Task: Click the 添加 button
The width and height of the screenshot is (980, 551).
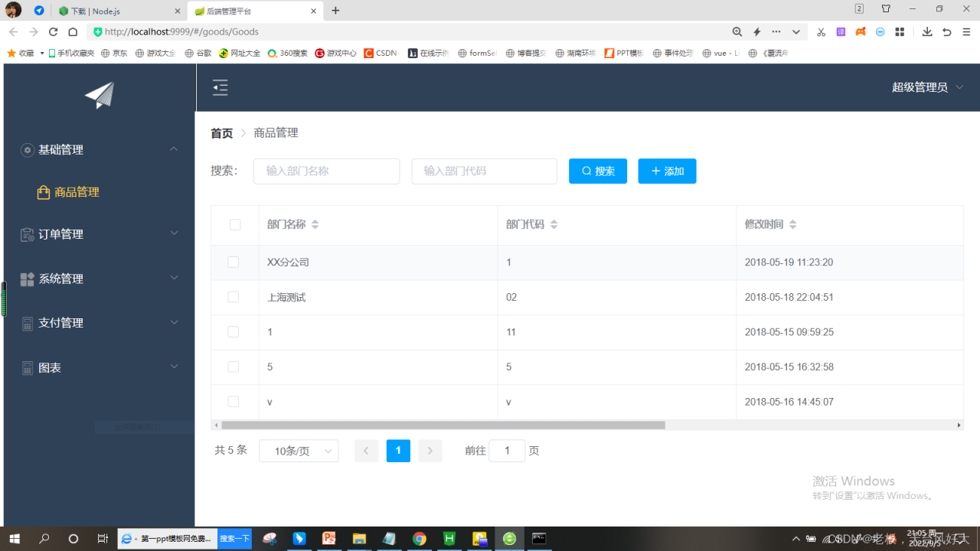Action: coord(667,171)
